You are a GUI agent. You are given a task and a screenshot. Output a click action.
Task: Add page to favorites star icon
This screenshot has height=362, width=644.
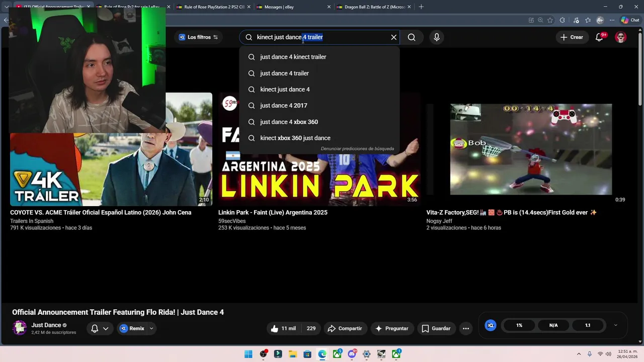click(x=550, y=20)
